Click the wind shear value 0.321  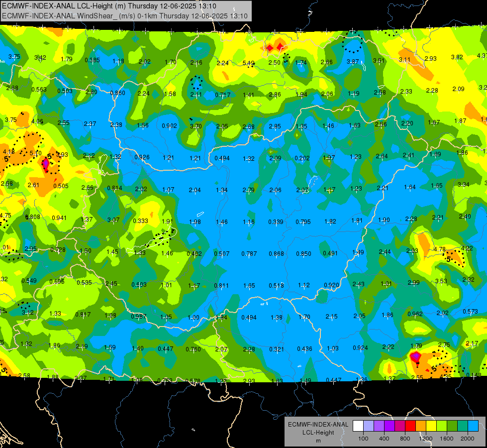click(276, 349)
